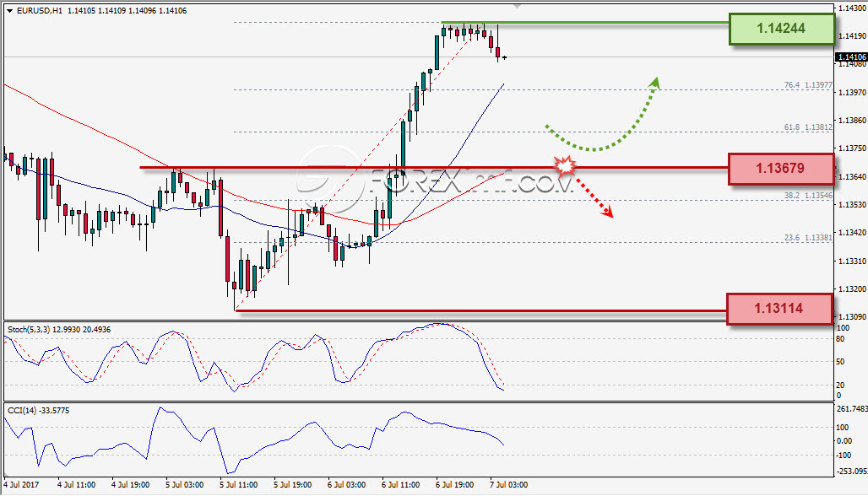The width and height of the screenshot is (868, 496).
Task: Click the 1.13200 price axis value
Action: [x=852, y=289]
